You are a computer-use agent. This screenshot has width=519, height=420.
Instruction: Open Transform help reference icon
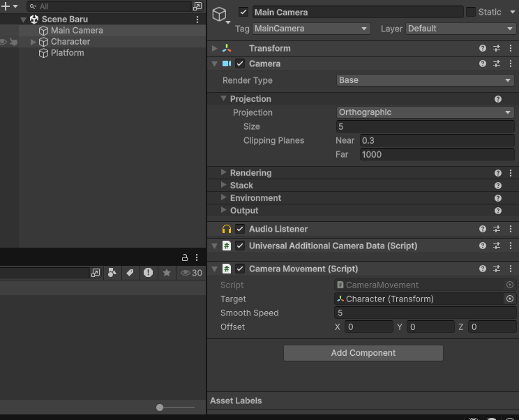(x=483, y=48)
